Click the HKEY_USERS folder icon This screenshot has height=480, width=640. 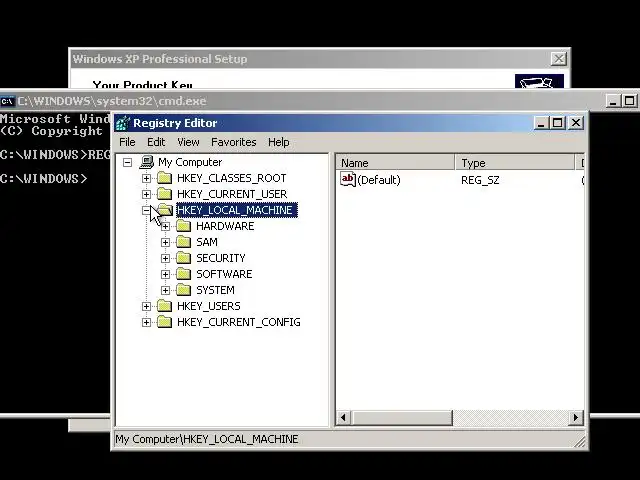[x=164, y=306]
